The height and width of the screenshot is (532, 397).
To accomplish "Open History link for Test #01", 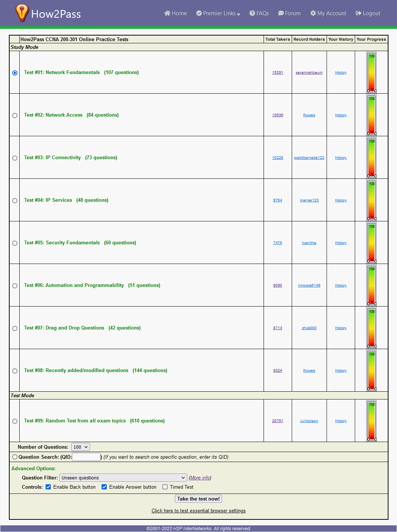I will [x=341, y=73].
